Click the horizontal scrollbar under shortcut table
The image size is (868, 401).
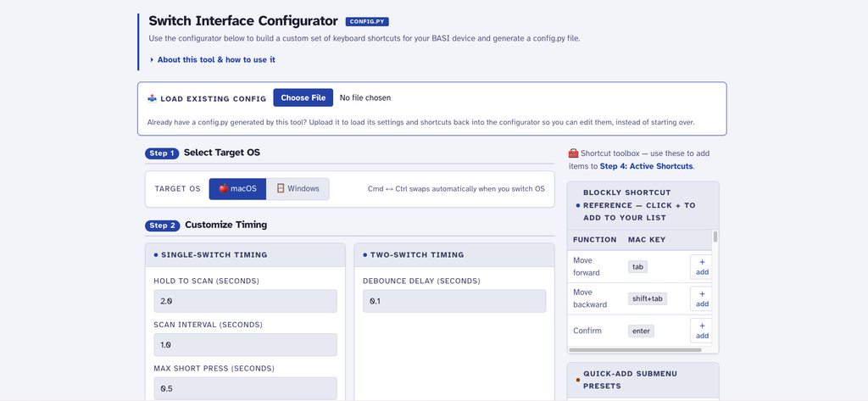(x=635, y=350)
